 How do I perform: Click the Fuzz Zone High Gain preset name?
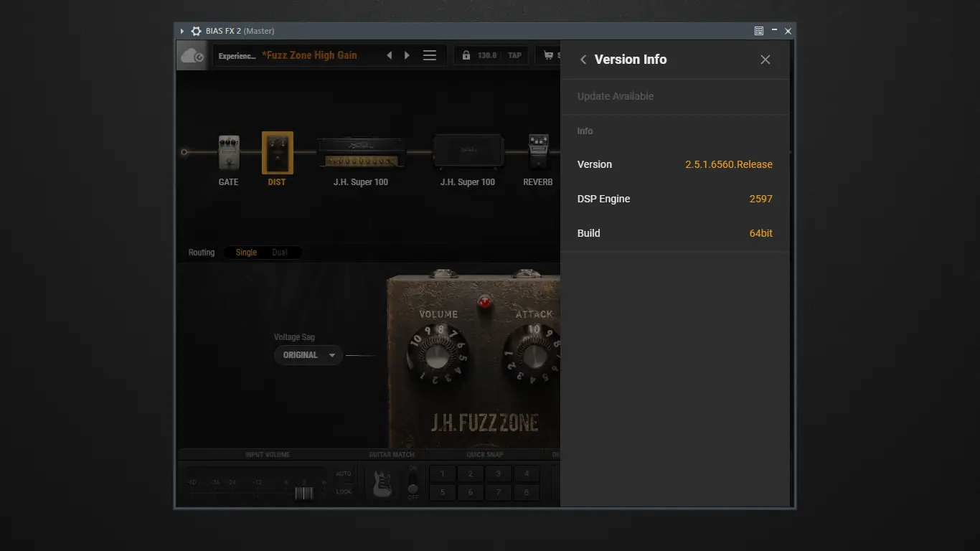coord(309,55)
